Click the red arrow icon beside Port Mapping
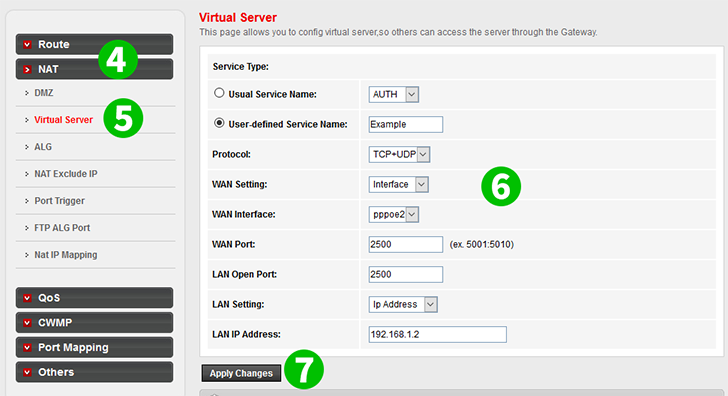728x396 pixels. coord(27,347)
